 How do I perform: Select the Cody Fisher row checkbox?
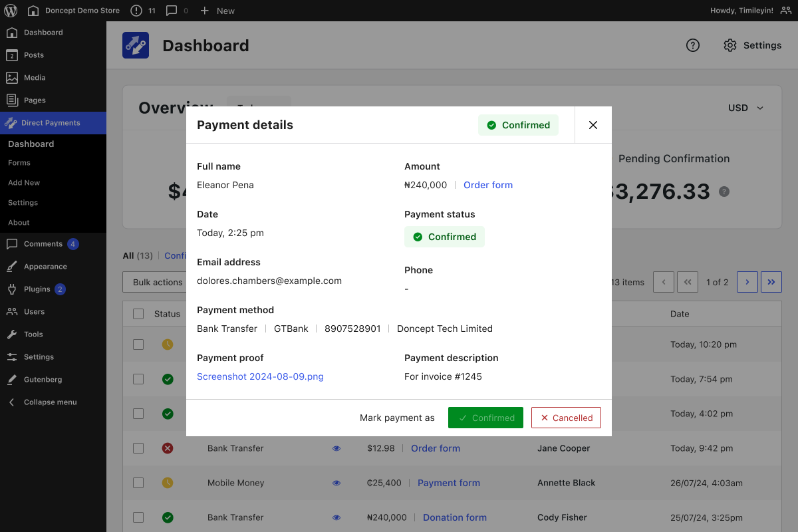coord(138,517)
